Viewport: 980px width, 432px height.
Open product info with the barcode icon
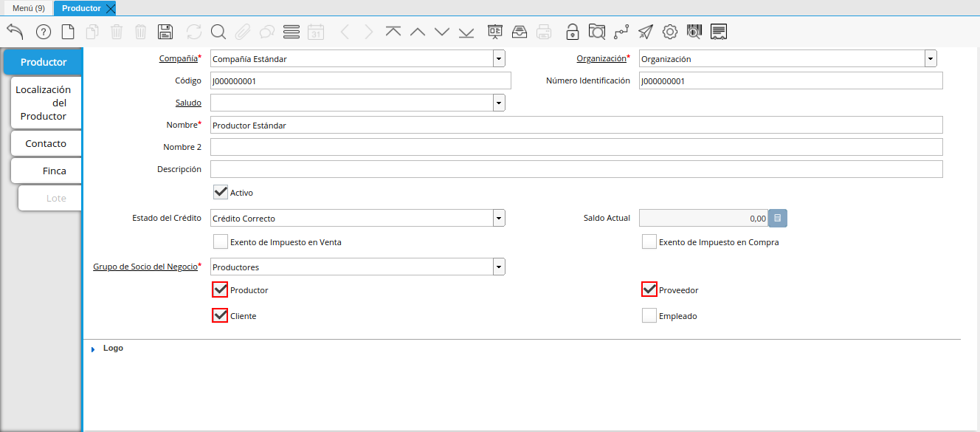click(694, 31)
